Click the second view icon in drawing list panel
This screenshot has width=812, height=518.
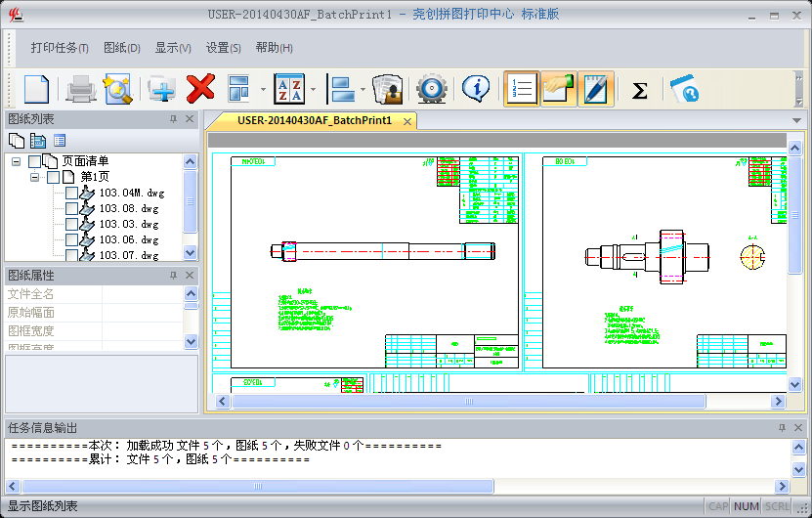click(38, 141)
